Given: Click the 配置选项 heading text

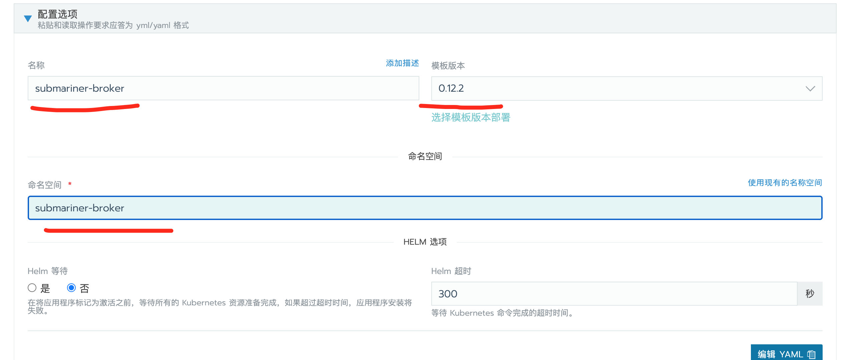Looking at the screenshot, I should coord(58,14).
